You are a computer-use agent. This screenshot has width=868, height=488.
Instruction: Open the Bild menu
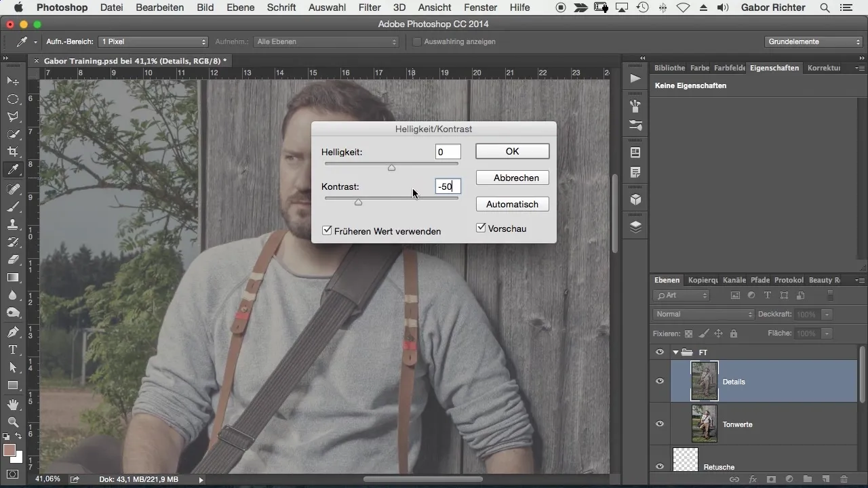coord(205,7)
